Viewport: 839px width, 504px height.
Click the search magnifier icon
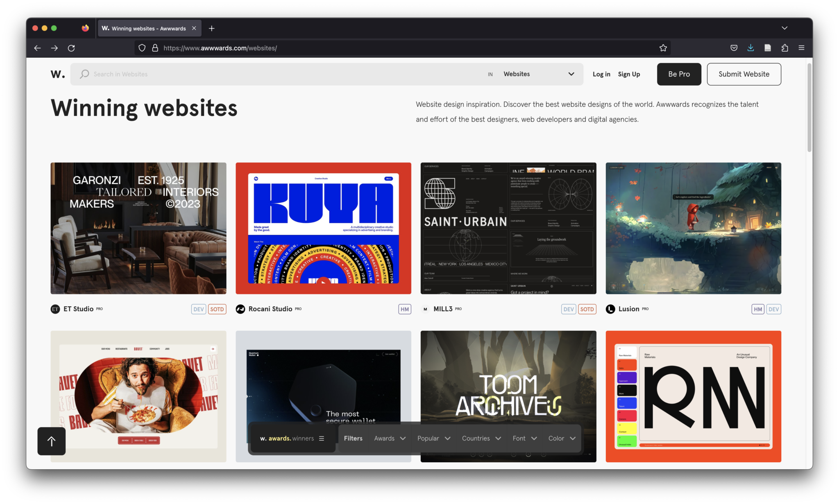[84, 74]
